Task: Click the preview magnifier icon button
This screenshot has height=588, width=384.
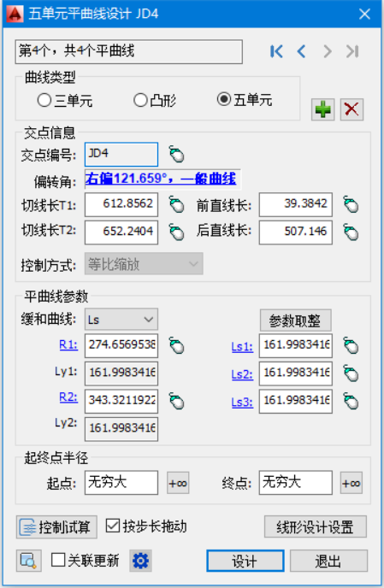Action: (28, 561)
